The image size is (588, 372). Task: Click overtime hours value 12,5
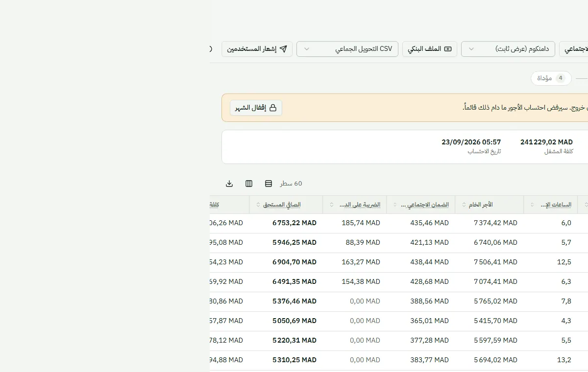pyautogui.click(x=564, y=262)
